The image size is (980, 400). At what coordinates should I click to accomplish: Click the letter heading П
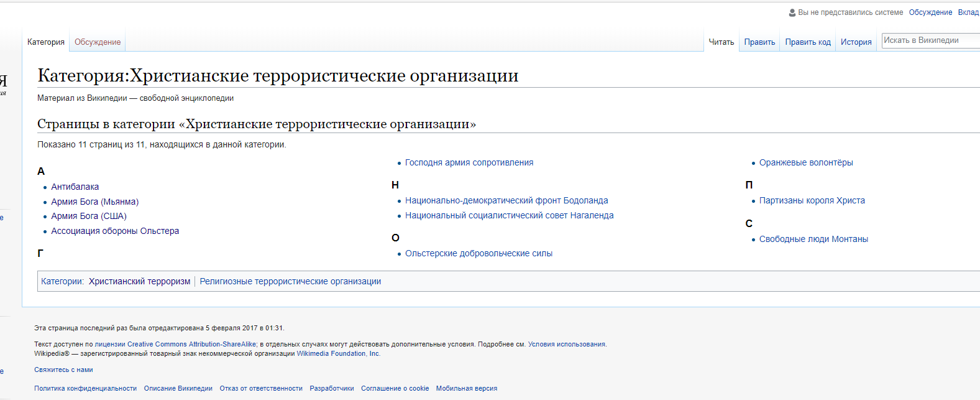click(749, 185)
